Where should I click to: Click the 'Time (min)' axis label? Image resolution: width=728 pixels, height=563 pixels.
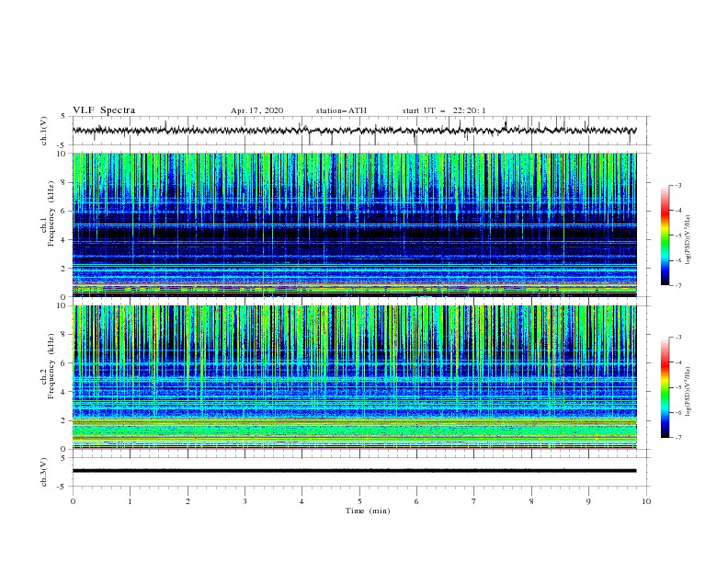368,511
